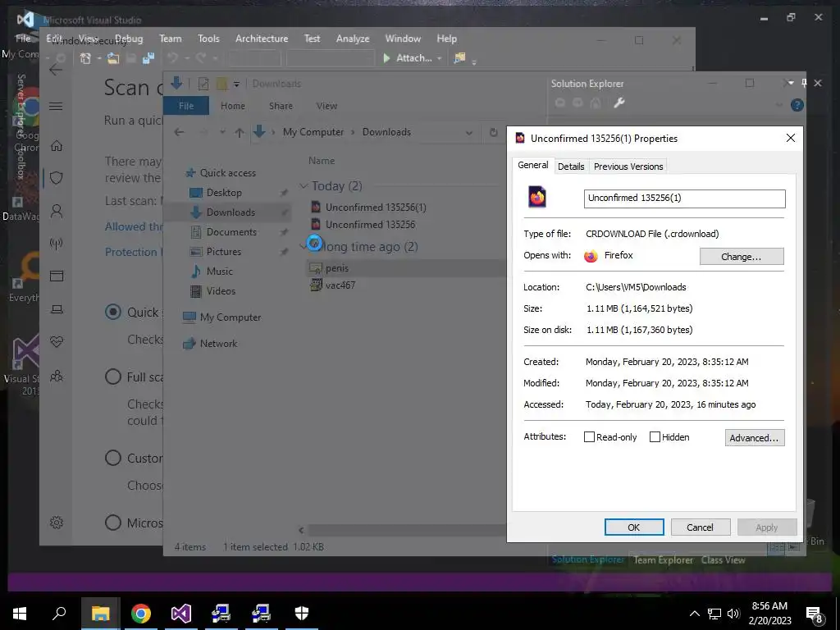840x630 pixels.
Task: Open the Attach... dropdown arrow
Action: [440, 58]
